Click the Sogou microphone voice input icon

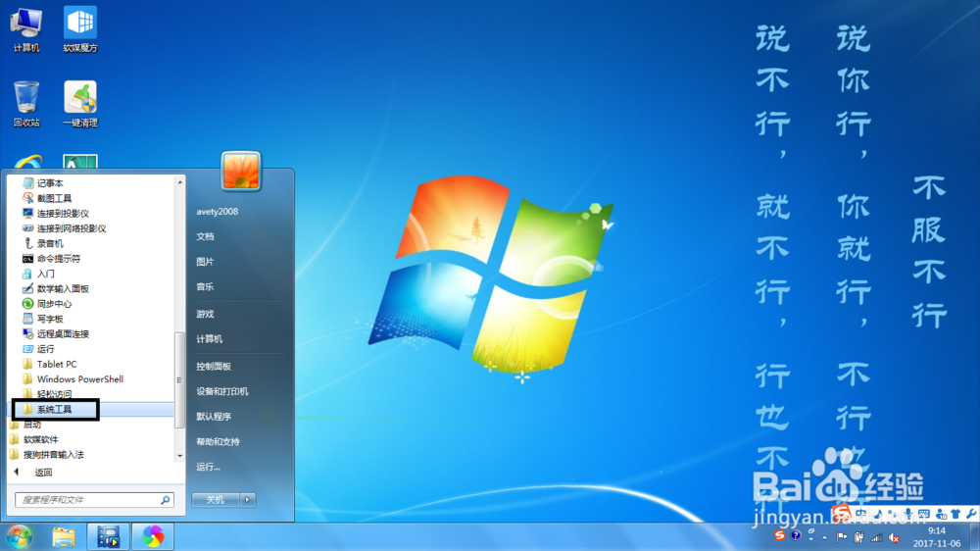click(x=908, y=514)
